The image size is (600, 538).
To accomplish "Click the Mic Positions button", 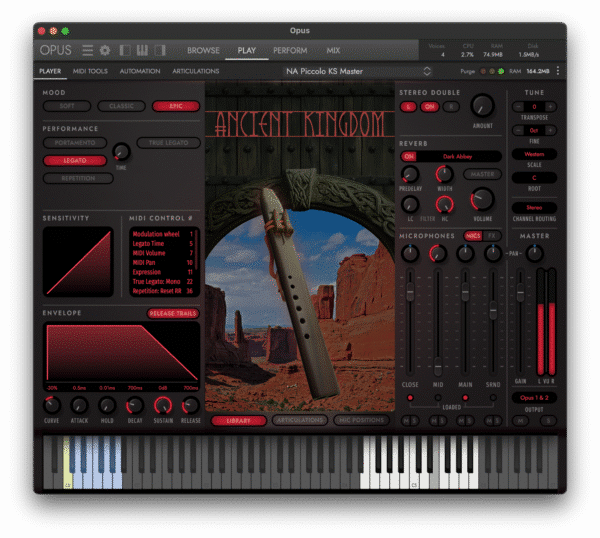I will tap(361, 421).
